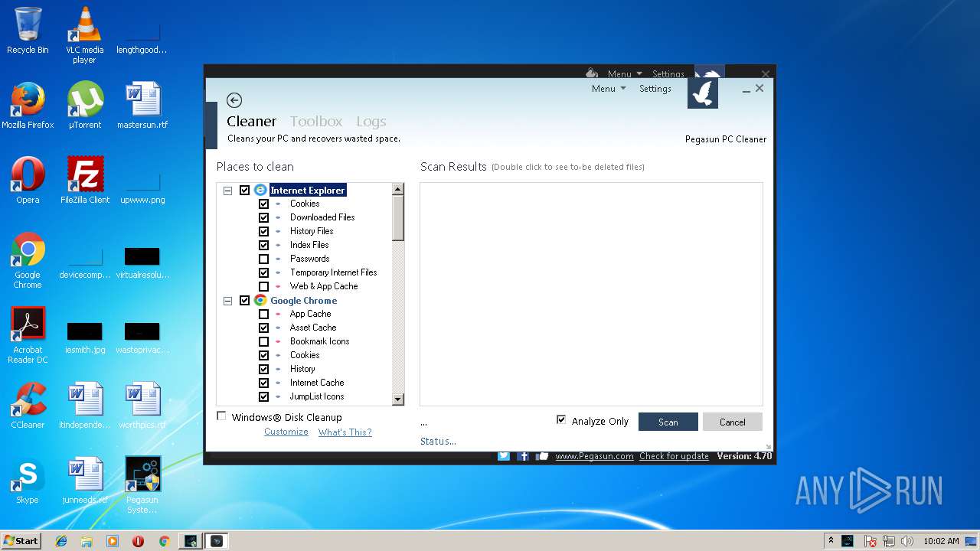The image size is (980, 551).
Task: Launch Chrome from taskbar
Action: pos(164,541)
